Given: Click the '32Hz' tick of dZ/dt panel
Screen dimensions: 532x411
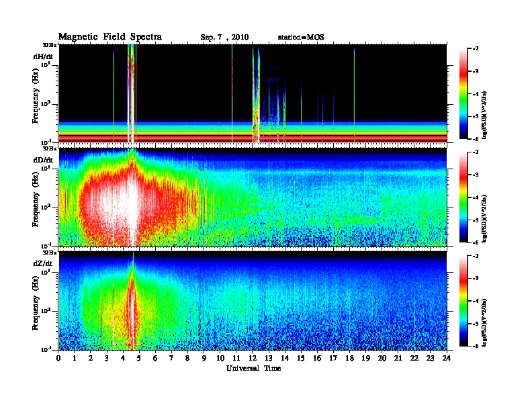Looking at the screenshot, I should pos(50,252).
